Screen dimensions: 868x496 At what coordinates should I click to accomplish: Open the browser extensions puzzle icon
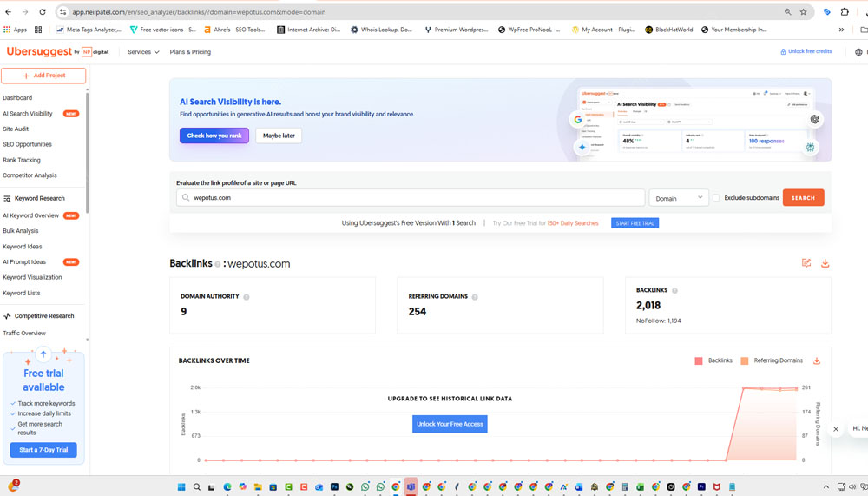click(845, 11)
